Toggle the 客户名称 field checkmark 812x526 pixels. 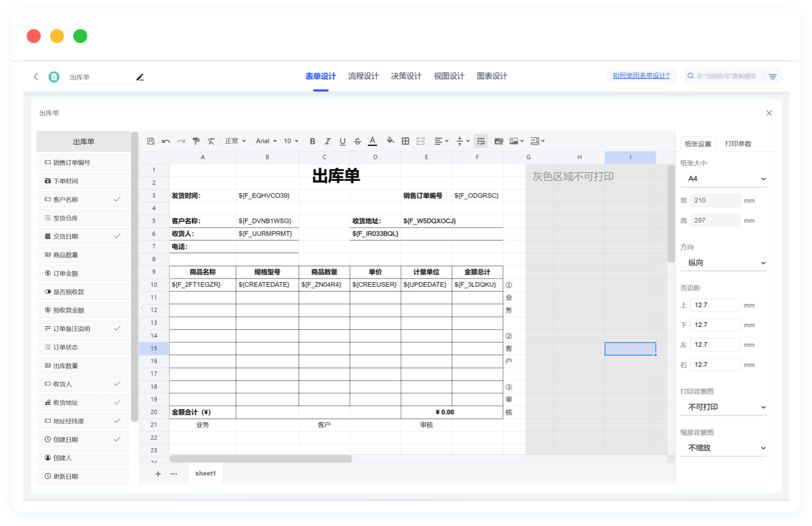click(117, 200)
